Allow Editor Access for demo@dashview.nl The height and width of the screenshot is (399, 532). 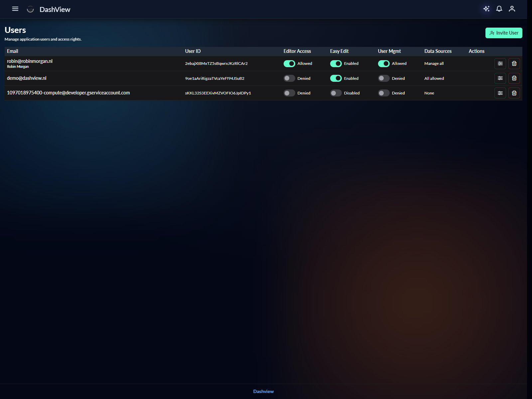[x=289, y=78]
